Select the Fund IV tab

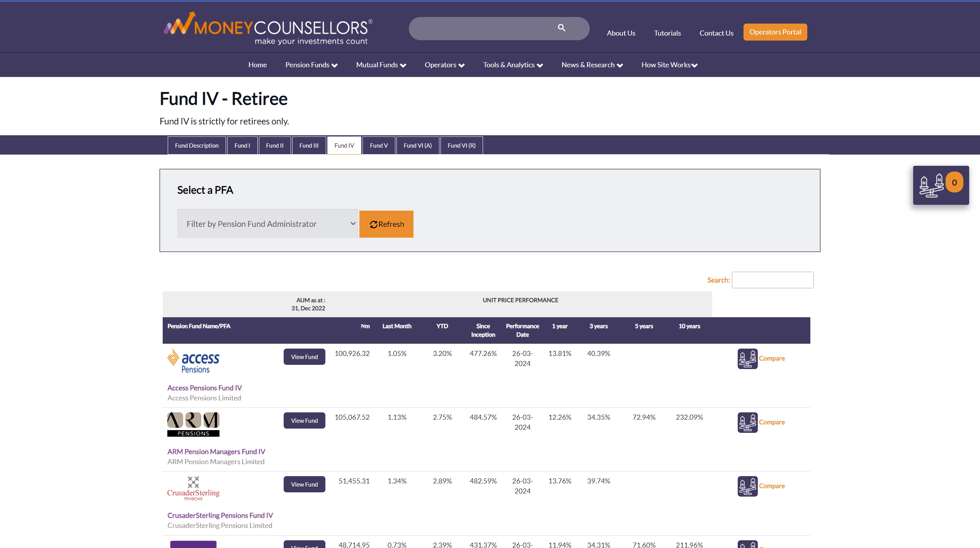(x=344, y=145)
